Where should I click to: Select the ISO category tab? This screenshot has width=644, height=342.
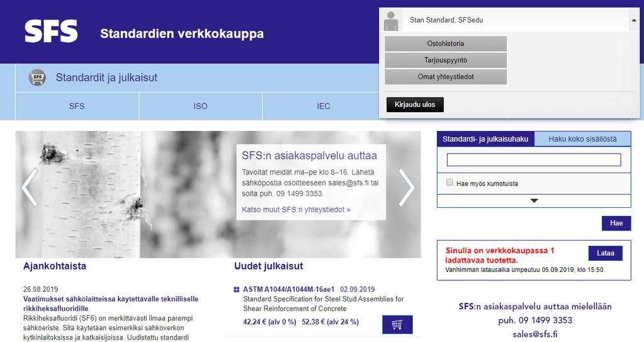(x=200, y=106)
